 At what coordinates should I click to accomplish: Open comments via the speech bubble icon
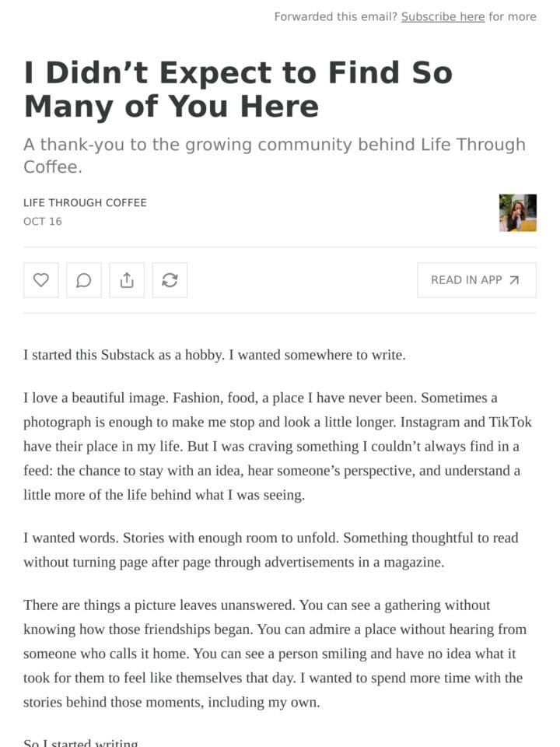(84, 280)
